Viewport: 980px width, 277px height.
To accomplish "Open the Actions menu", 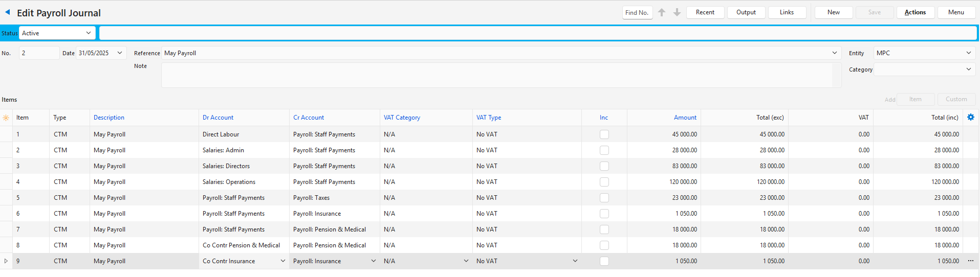I will coord(915,12).
